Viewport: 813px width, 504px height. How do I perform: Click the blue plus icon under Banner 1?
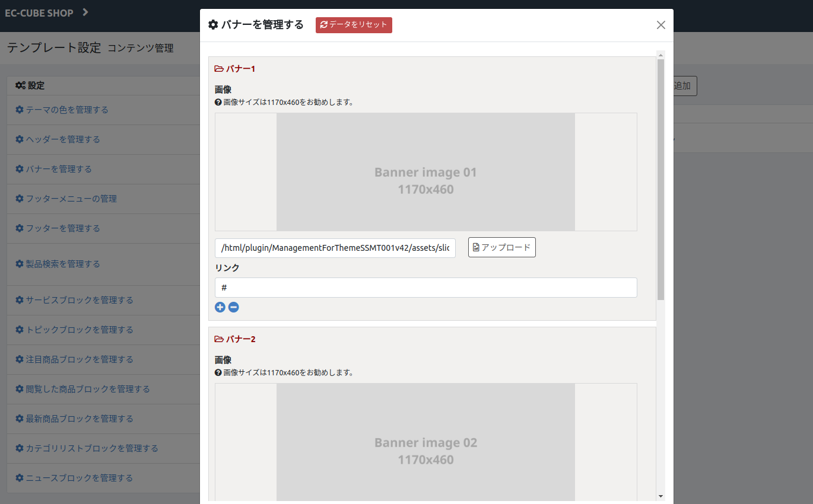pyautogui.click(x=220, y=307)
